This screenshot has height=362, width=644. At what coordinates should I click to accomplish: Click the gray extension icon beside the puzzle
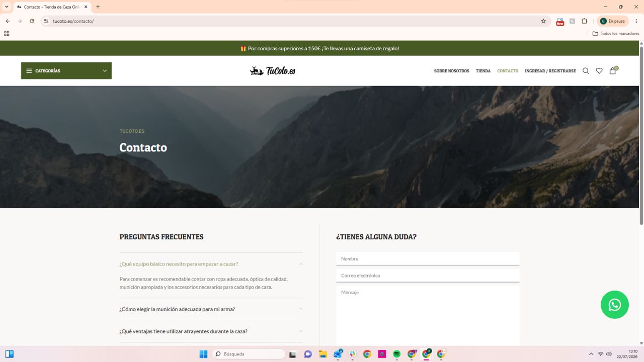coord(573,21)
